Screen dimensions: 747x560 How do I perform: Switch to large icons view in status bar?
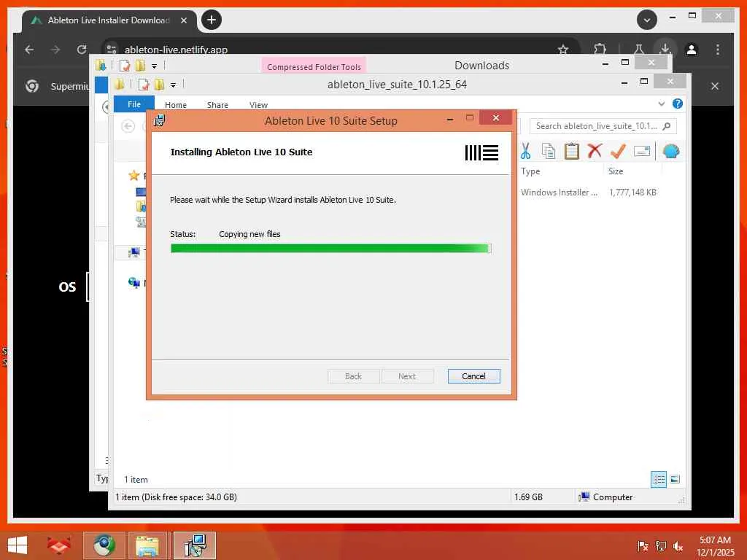(x=675, y=479)
